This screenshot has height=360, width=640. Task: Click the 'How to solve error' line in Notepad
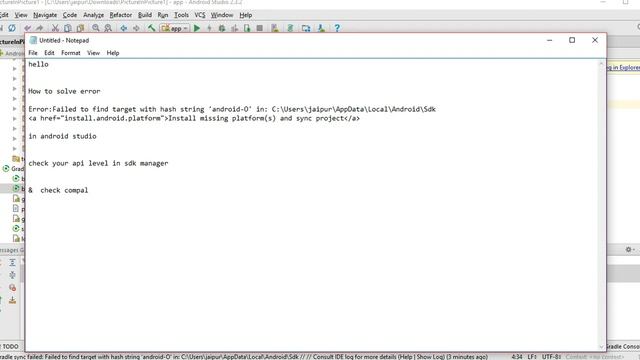(64, 91)
